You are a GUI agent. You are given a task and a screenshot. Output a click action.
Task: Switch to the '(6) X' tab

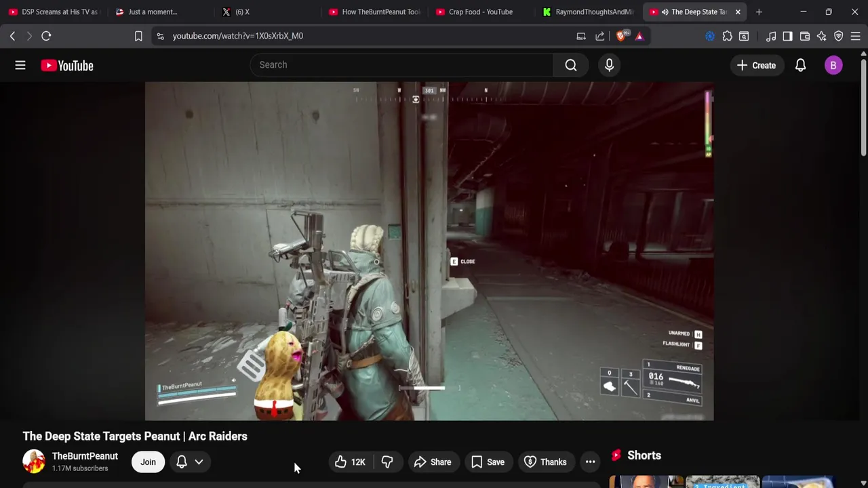pyautogui.click(x=267, y=12)
